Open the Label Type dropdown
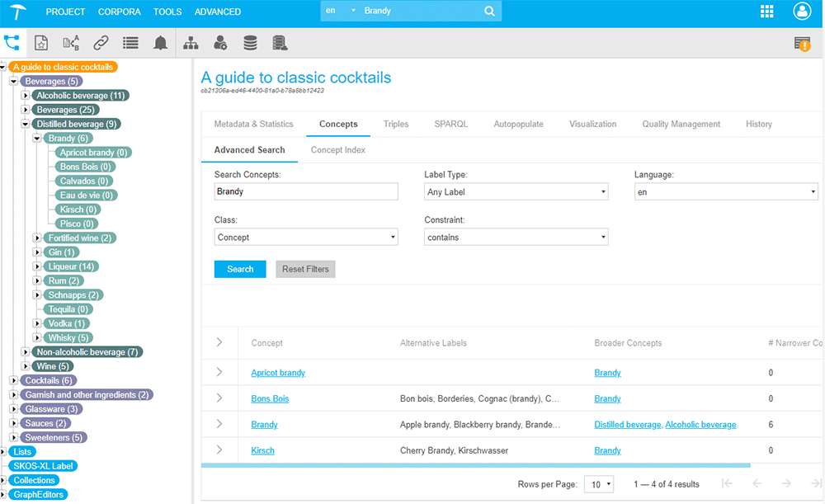Image resolution: width=825 pixels, height=504 pixels. click(x=516, y=192)
